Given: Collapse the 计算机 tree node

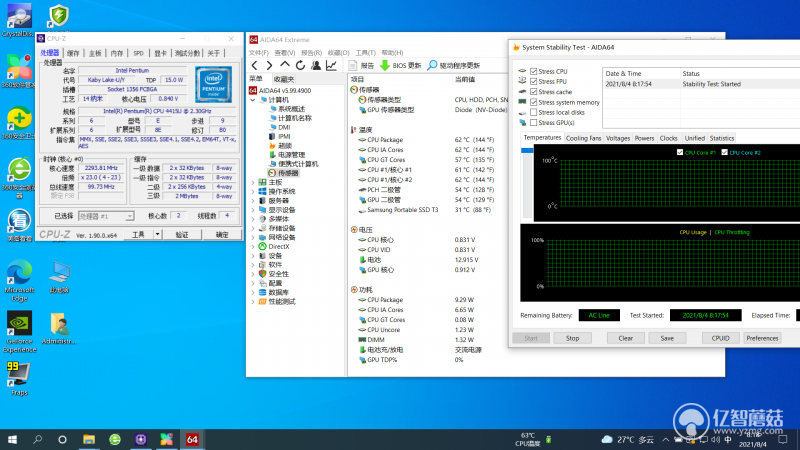Looking at the screenshot, I should click(253, 100).
